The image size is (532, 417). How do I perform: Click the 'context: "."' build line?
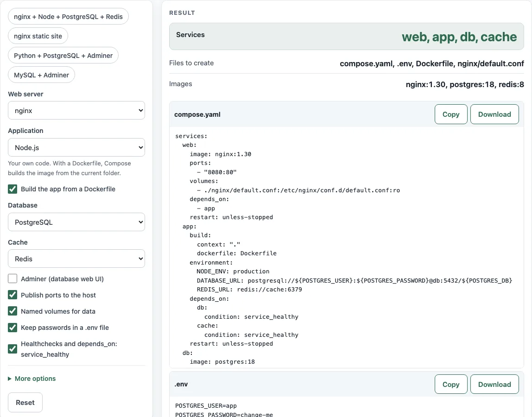[219, 244]
